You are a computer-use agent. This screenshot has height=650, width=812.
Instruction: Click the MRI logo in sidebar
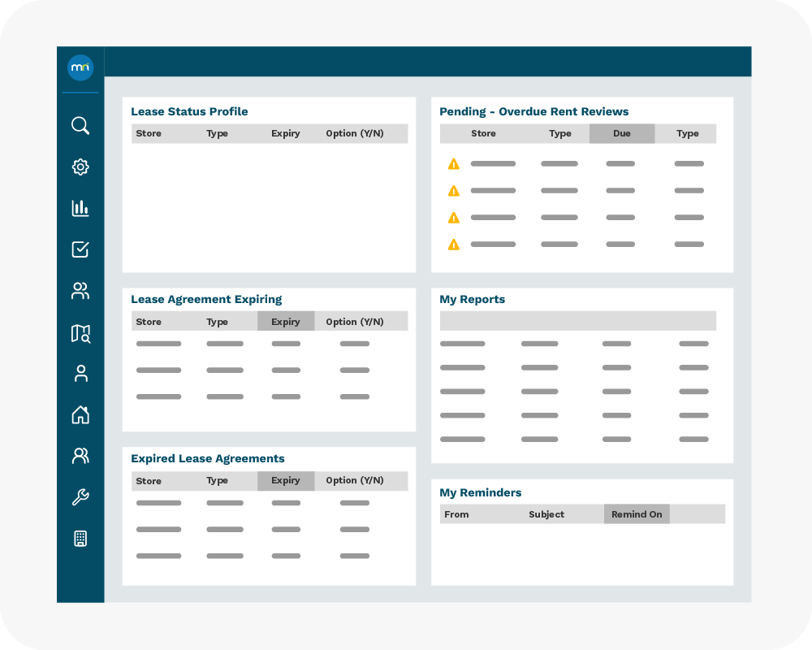(80, 67)
